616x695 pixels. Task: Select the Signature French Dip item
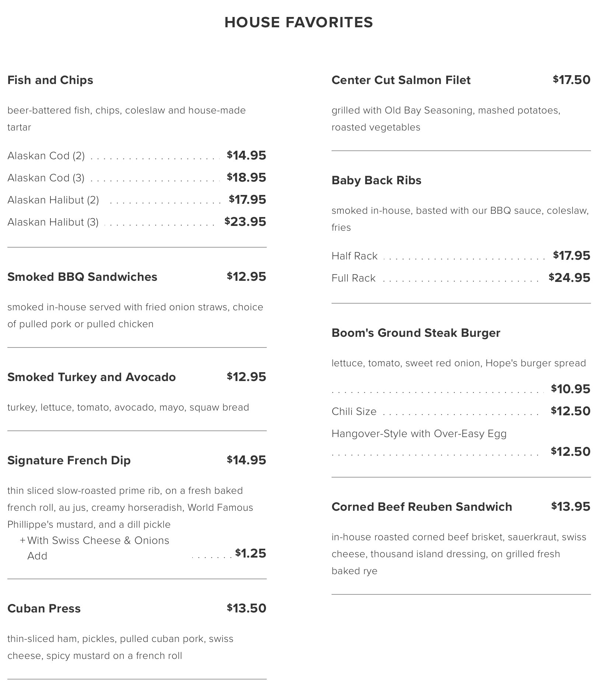pyautogui.click(x=69, y=460)
